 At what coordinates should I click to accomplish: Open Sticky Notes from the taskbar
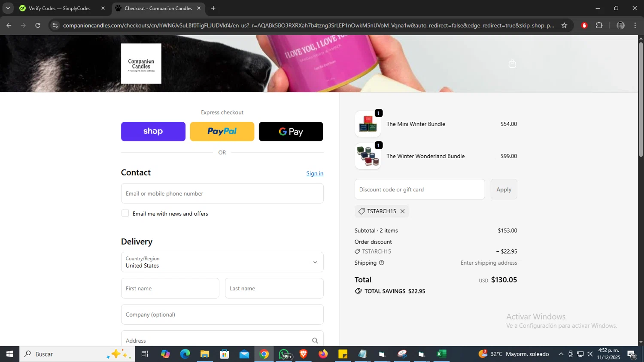coord(343,354)
